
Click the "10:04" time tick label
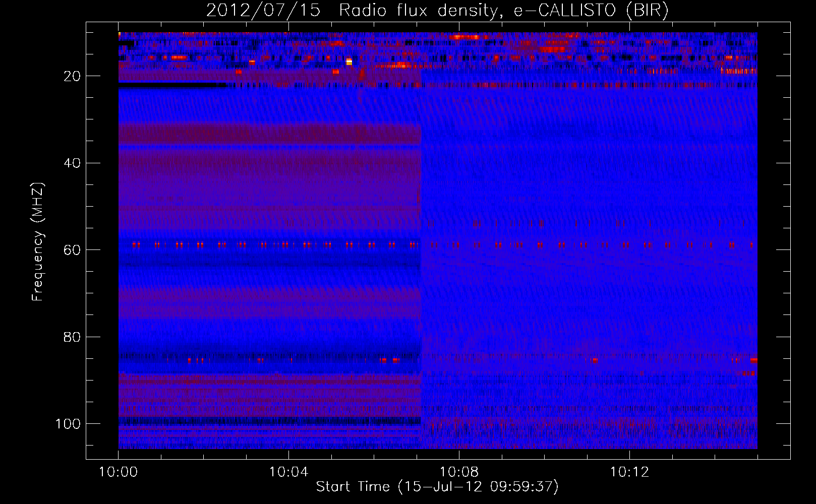288,472
